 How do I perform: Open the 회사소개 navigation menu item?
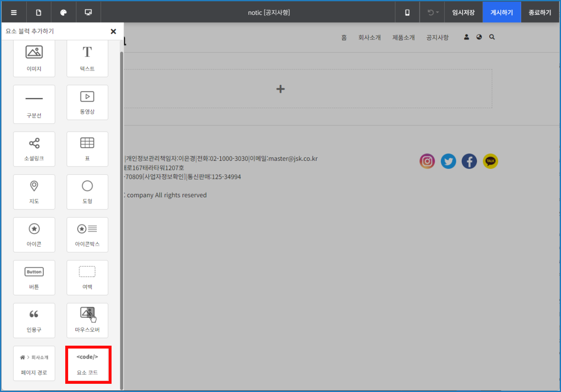click(x=369, y=37)
